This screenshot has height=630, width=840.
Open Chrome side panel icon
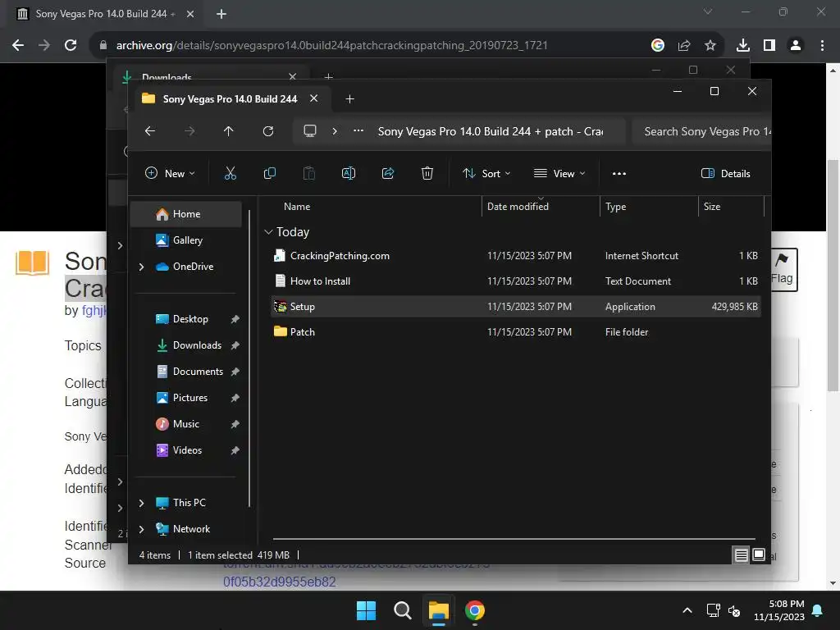coord(769,46)
